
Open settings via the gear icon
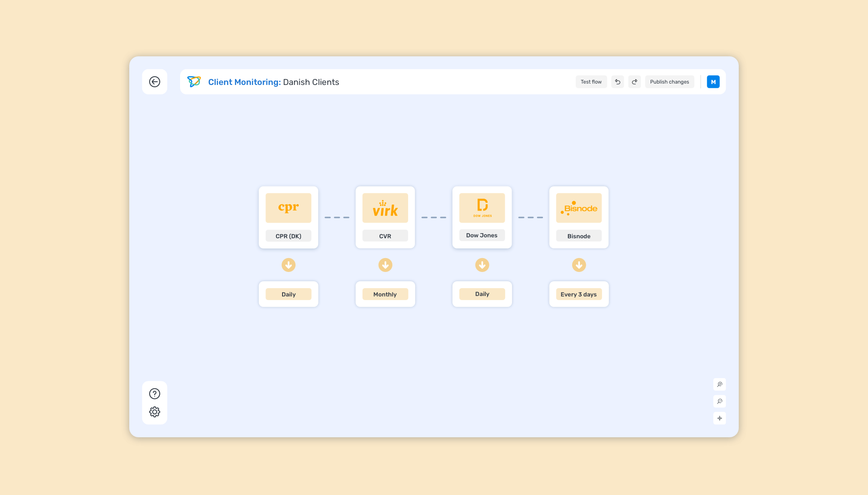point(155,412)
